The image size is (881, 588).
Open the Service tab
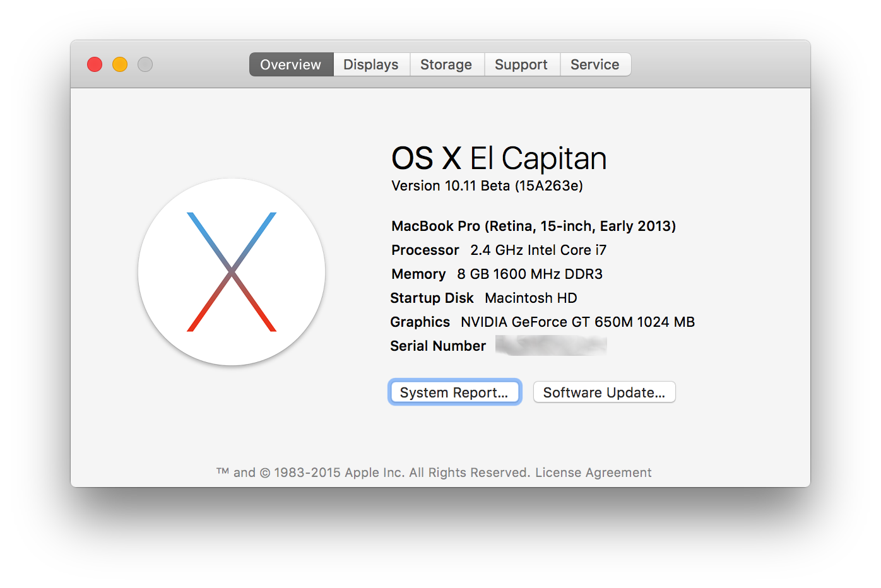(x=595, y=64)
